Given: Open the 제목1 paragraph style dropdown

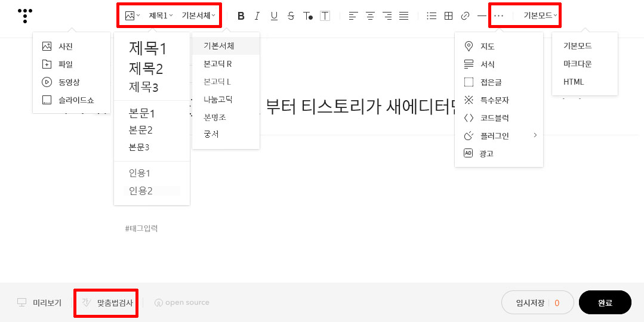Looking at the screenshot, I should 161,16.
